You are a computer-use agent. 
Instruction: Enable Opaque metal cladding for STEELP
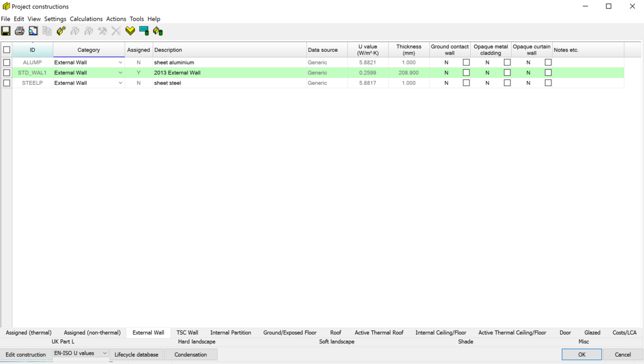507,83
